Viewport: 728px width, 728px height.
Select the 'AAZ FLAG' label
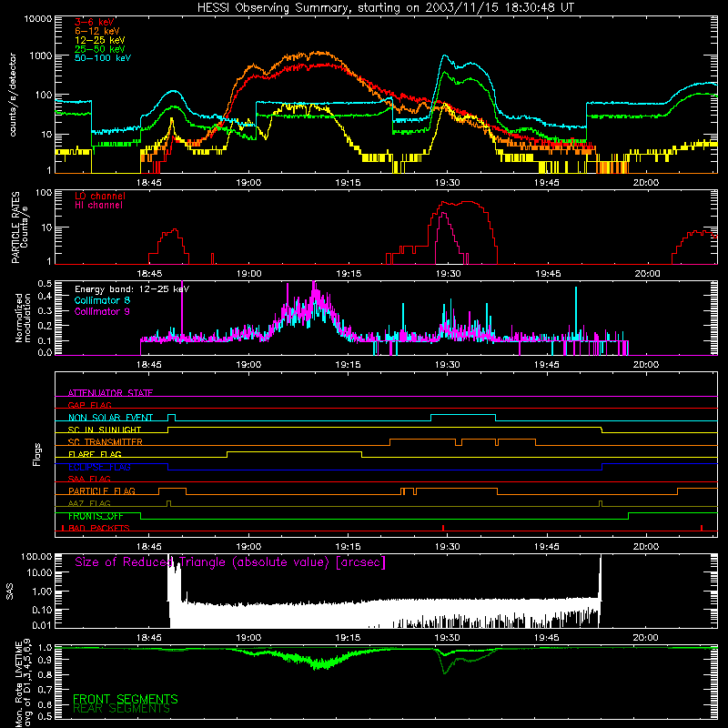pyautogui.click(x=89, y=503)
